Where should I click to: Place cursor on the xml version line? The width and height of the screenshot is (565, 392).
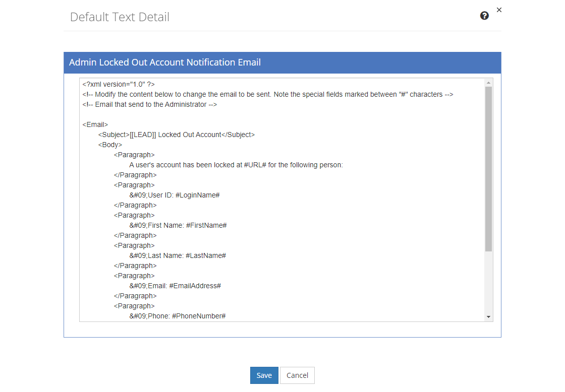point(119,84)
